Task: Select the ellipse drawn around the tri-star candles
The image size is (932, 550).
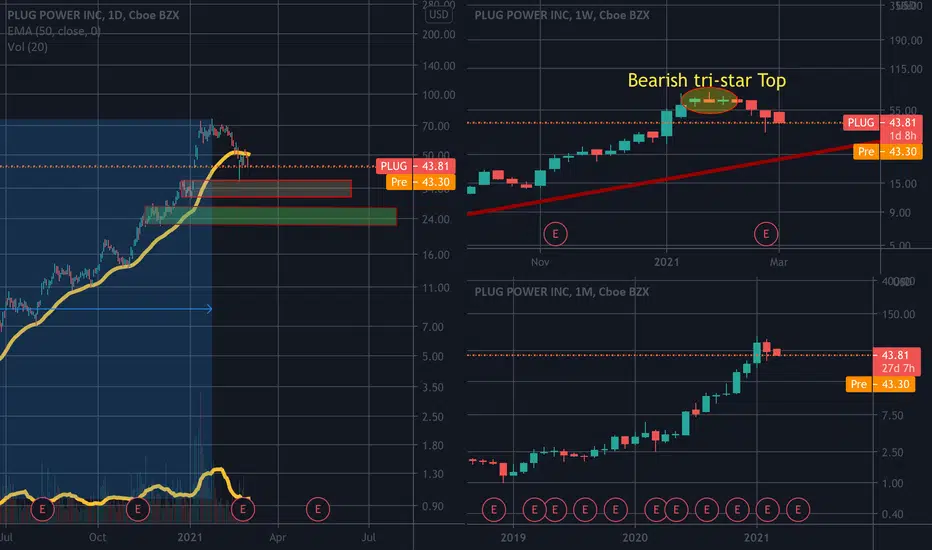Action: click(709, 100)
